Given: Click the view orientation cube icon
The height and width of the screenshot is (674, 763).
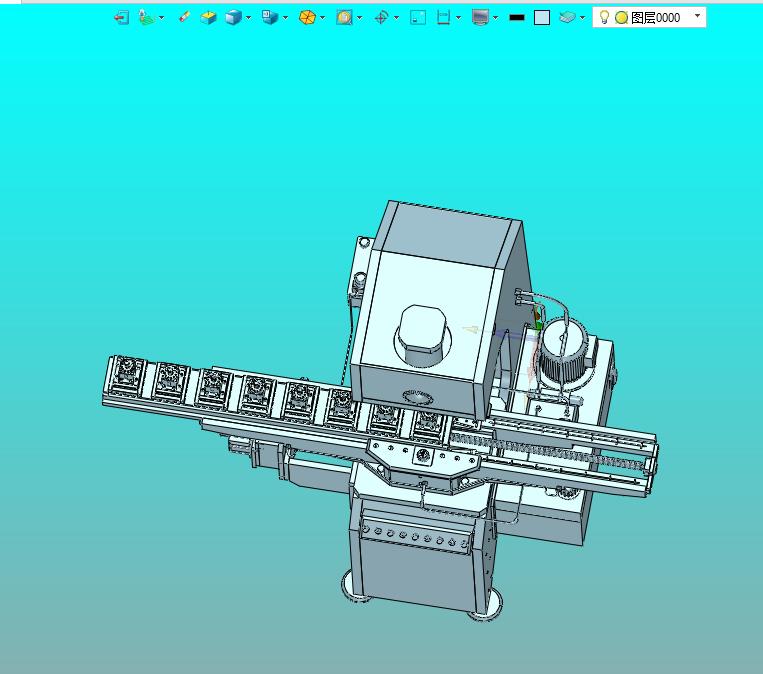Looking at the screenshot, I should pyautogui.click(x=270, y=17).
